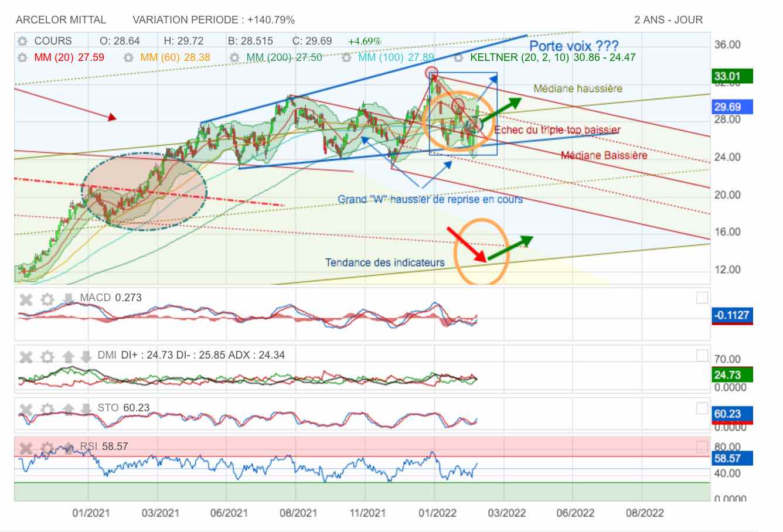The width and height of the screenshot is (783, 532).
Task: Click the 06/2022 date axis label
Action: click(x=575, y=513)
